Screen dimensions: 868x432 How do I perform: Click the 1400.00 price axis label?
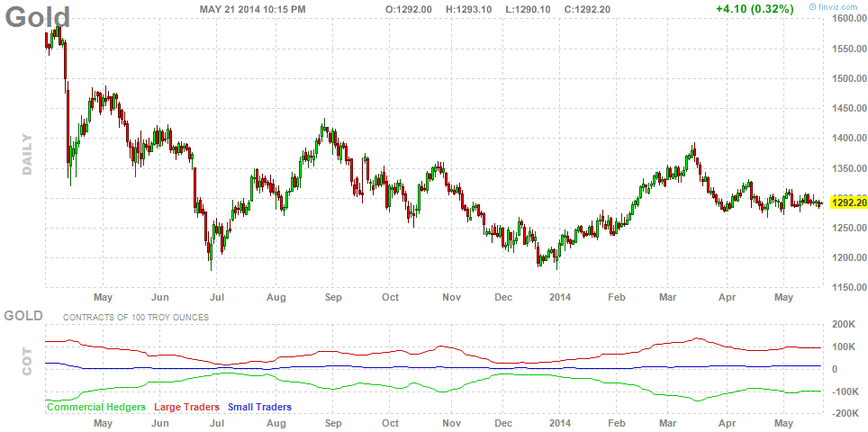[848, 139]
